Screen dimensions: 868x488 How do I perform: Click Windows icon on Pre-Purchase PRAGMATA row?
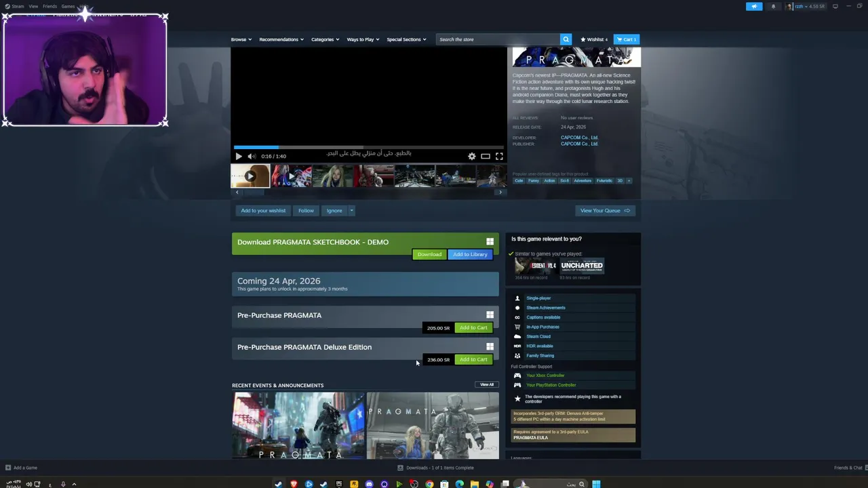(490, 315)
